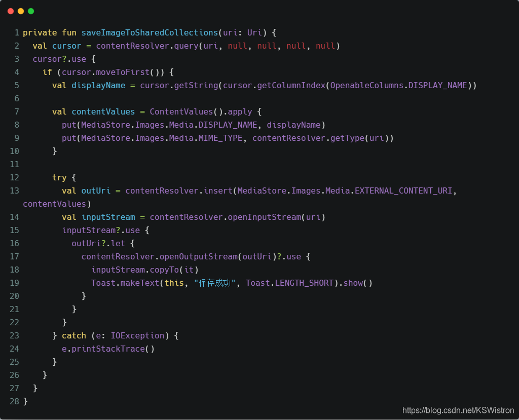Click e.printStackTrace() on line 24
Viewport: 519px width, 420px height.
[x=108, y=349]
